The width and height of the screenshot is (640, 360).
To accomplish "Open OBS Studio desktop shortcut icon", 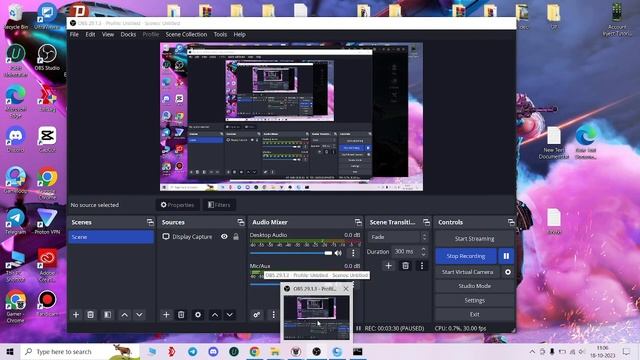I will point(47,57).
